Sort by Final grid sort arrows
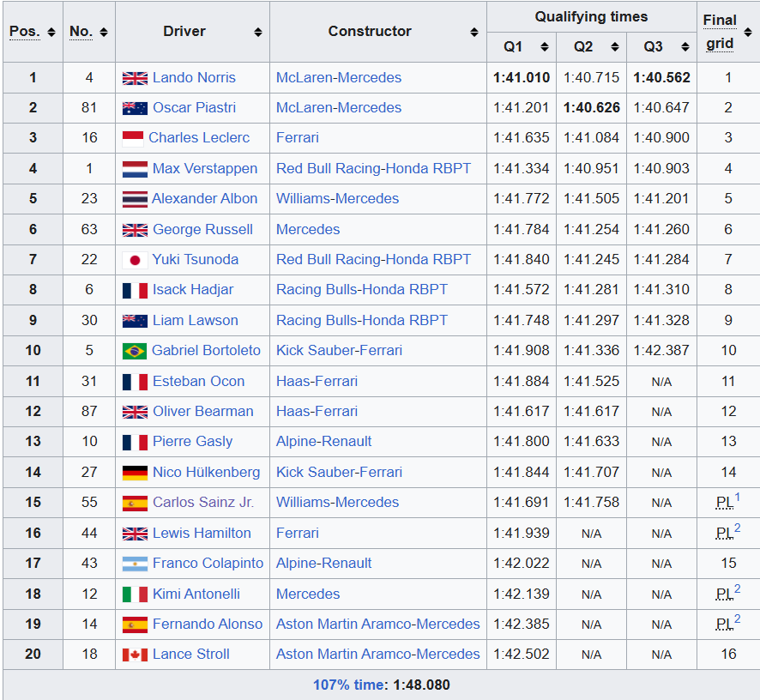The width and height of the screenshot is (760, 700). [748, 32]
